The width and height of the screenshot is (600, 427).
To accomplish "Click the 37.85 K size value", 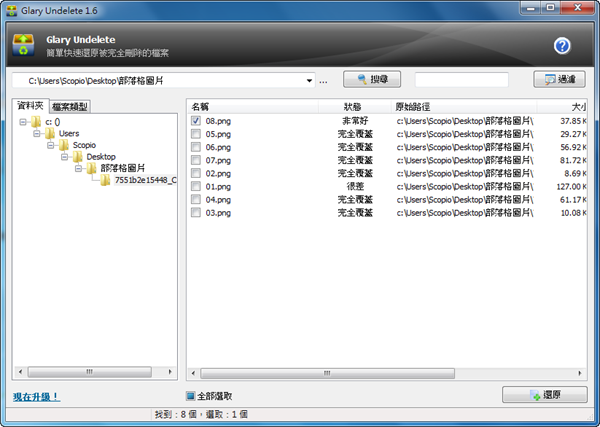I will (x=573, y=121).
